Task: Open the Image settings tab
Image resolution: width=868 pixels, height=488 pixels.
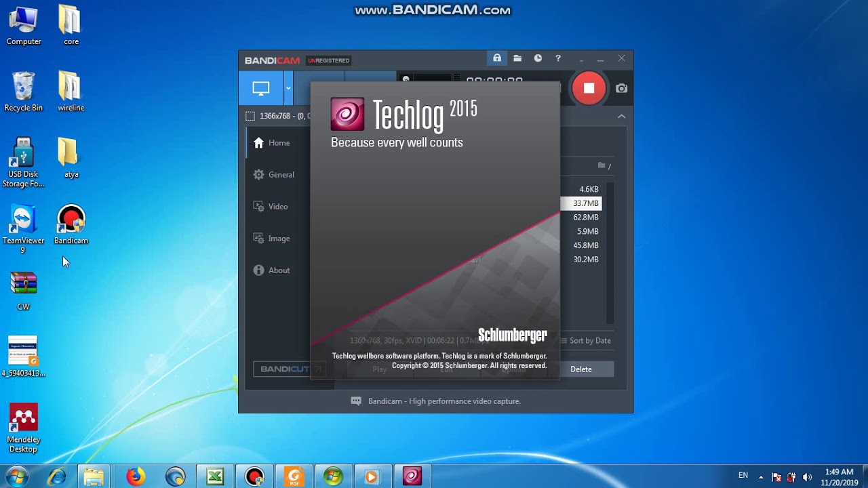Action: click(271, 239)
